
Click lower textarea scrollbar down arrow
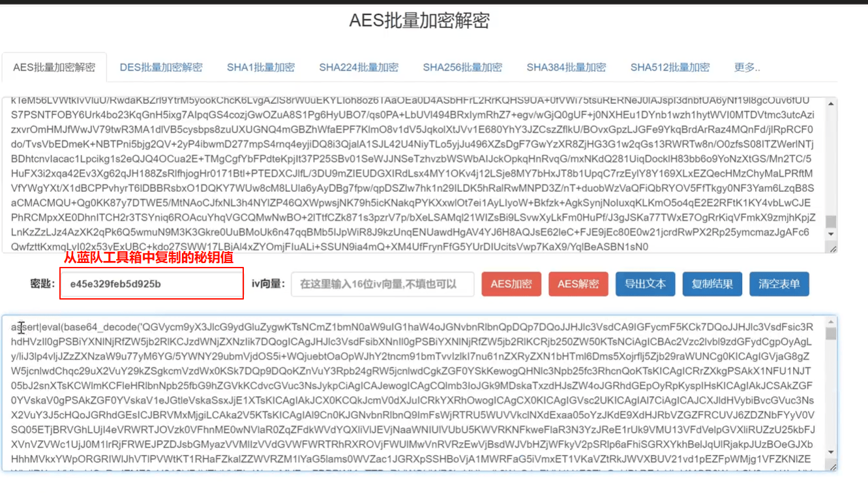(831, 452)
